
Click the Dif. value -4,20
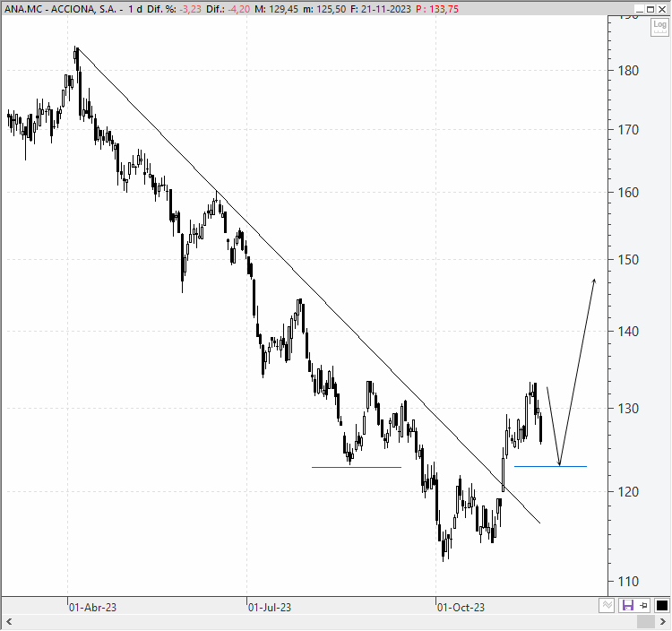click(239, 9)
